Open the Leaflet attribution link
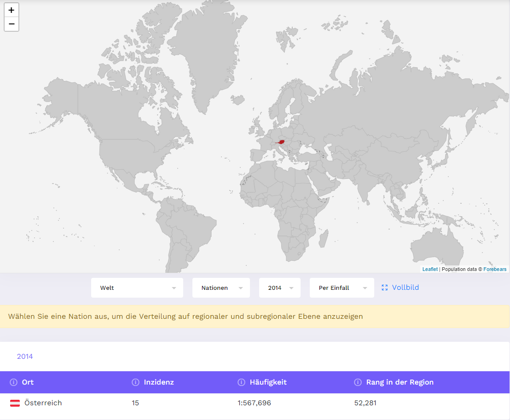The width and height of the screenshot is (510, 420). pos(430,269)
